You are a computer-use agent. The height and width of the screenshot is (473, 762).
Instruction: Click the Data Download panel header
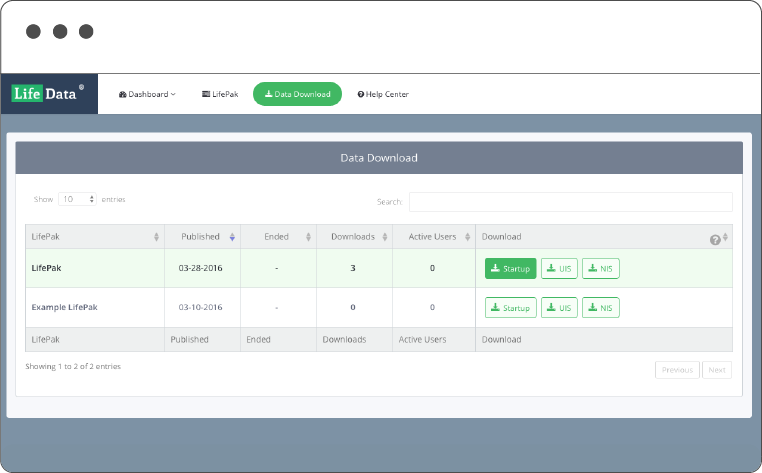[379, 158]
